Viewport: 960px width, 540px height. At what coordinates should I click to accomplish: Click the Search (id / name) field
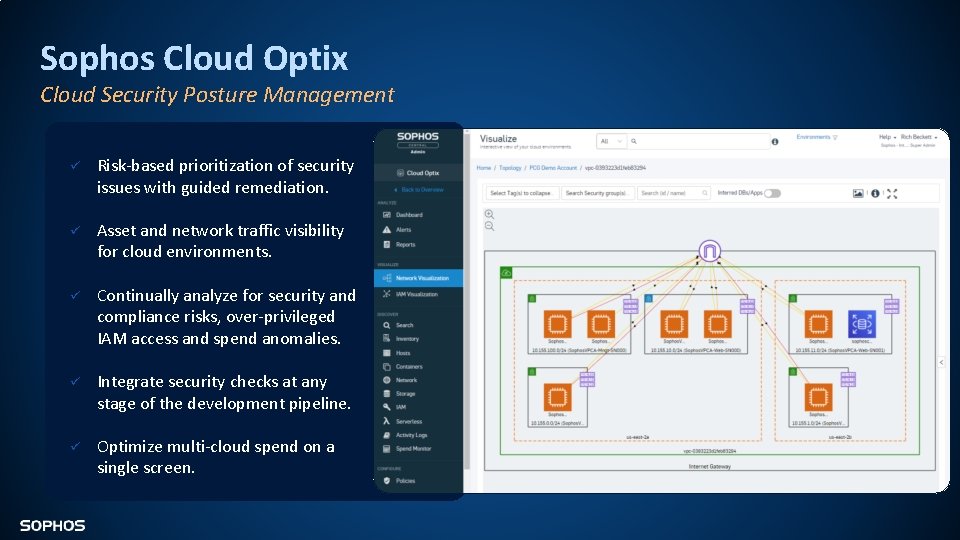[673, 193]
